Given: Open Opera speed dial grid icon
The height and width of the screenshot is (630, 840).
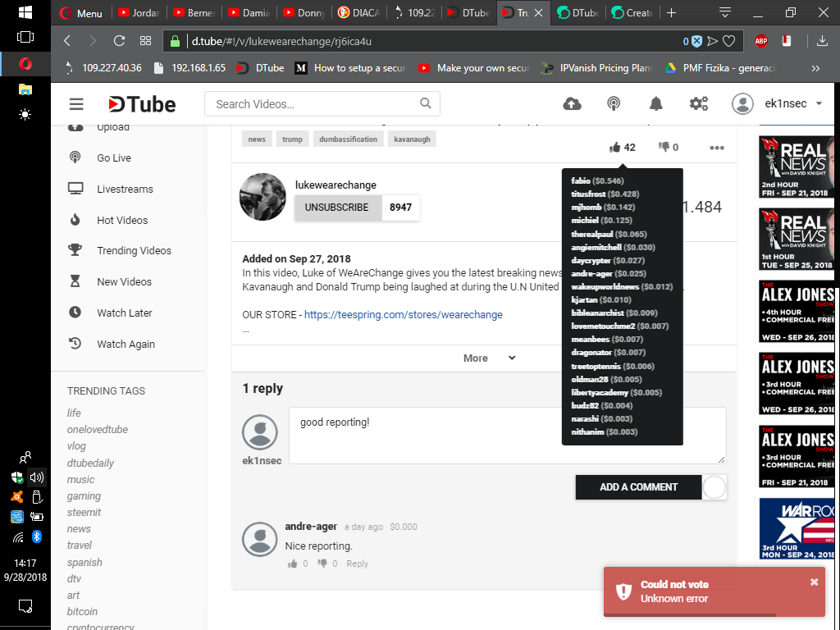Looking at the screenshot, I should (145, 41).
